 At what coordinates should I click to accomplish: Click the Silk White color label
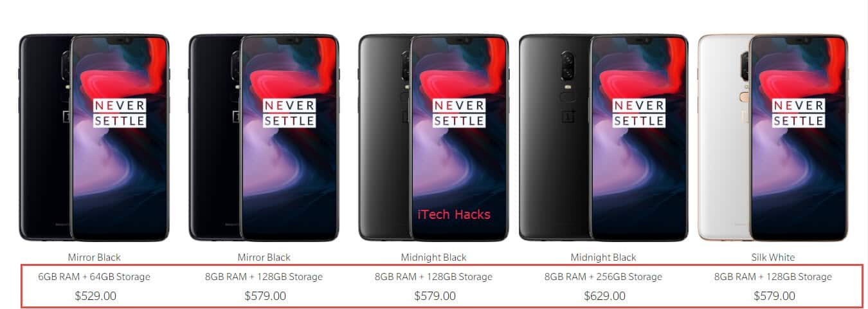(773, 257)
